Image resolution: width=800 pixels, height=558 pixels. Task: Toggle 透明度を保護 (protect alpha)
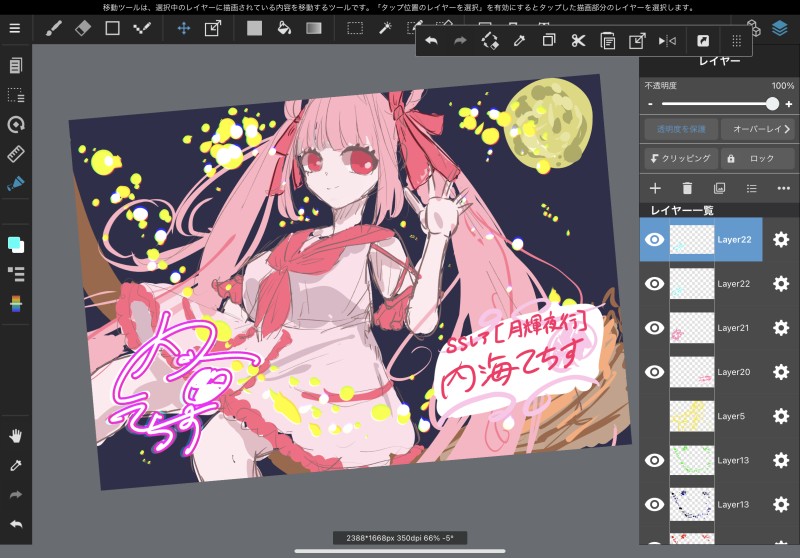click(681, 130)
